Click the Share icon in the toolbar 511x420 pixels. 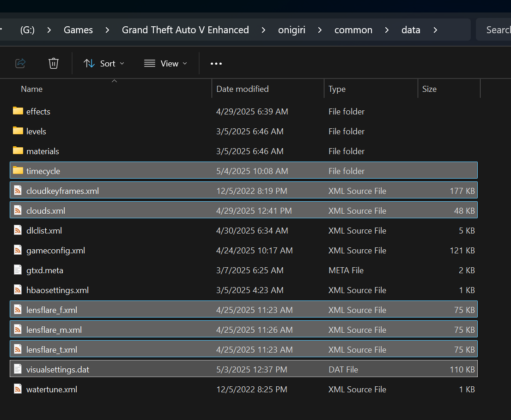pyautogui.click(x=20, y=63)
